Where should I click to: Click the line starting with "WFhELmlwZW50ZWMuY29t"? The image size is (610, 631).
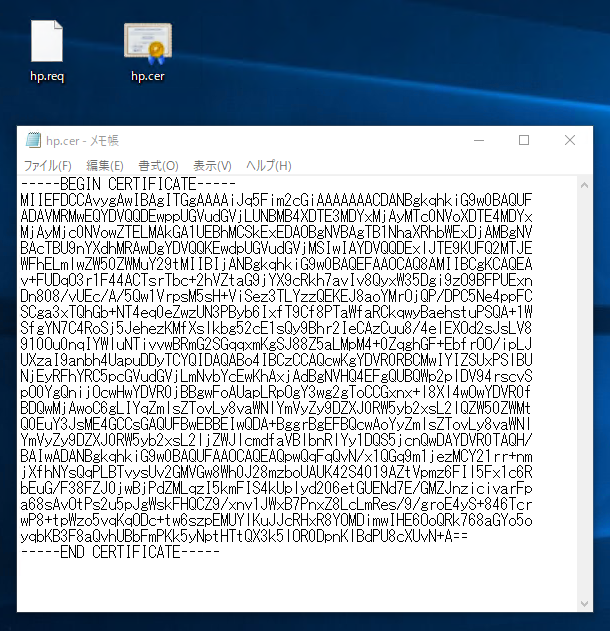(x=276, y=264)
